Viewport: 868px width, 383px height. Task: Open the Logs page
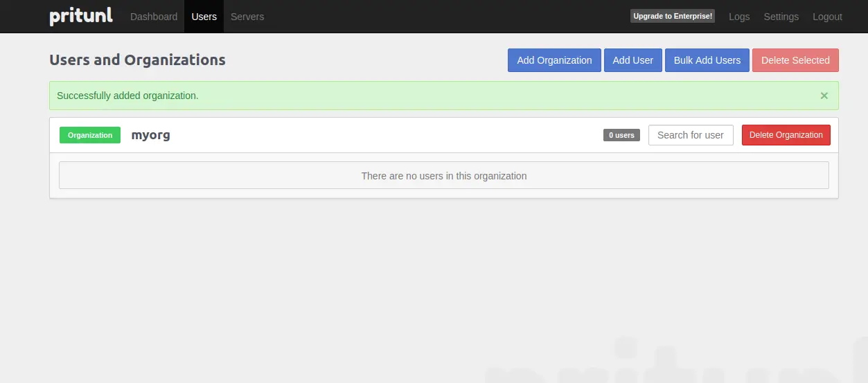739,17
